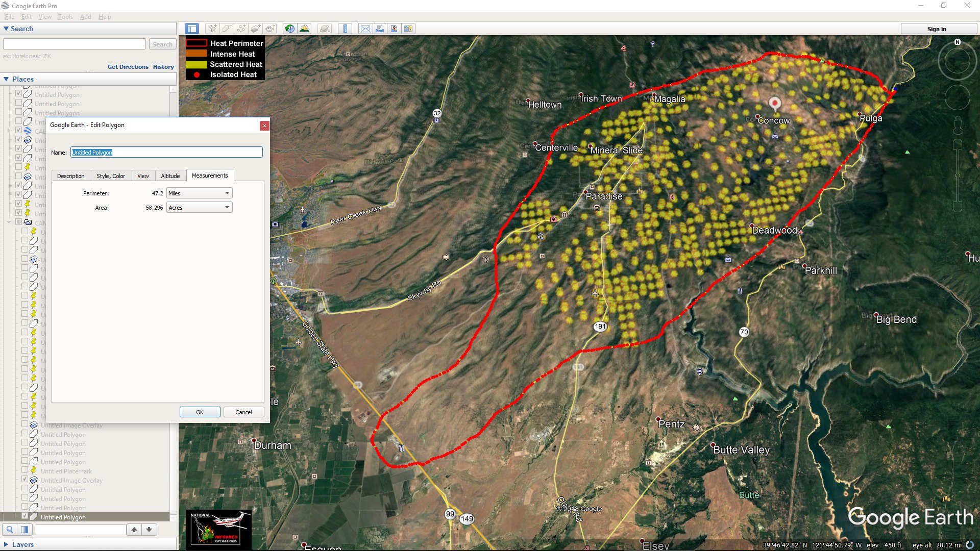Click the Print toolbar icon
This screenshot has width=980, height=551.
click(380, 29)
